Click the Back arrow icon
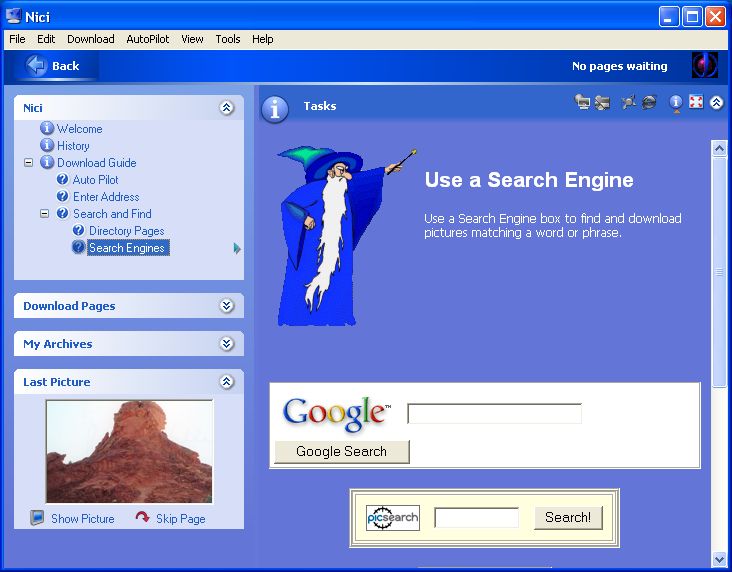 click(x=36, y=65)
